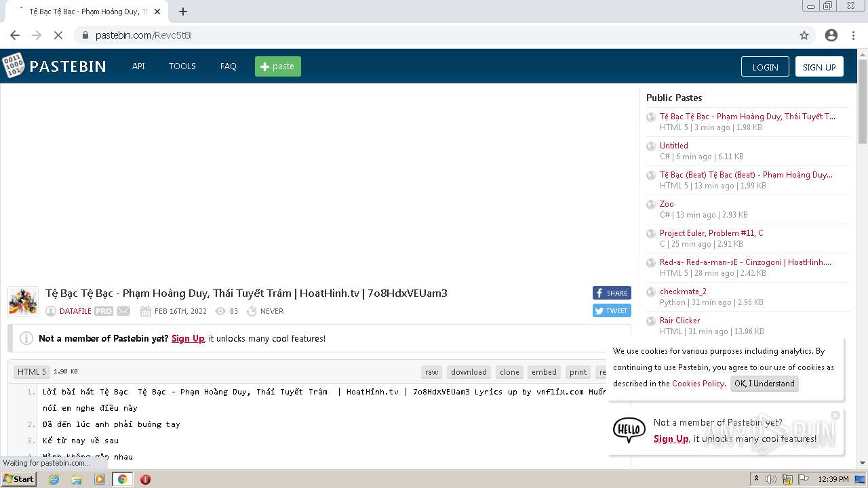The height and width of the screenshot is (488, 868).
Task: Open the TOOLS menu item
Action: pyautogui.click(x=182, y=66)
